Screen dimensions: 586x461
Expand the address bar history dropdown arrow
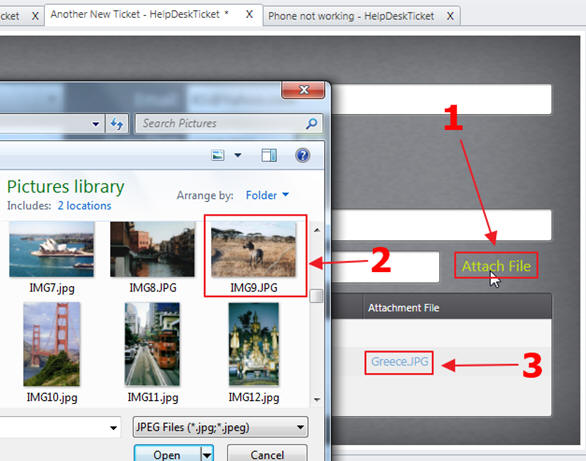tap(96, 124)
